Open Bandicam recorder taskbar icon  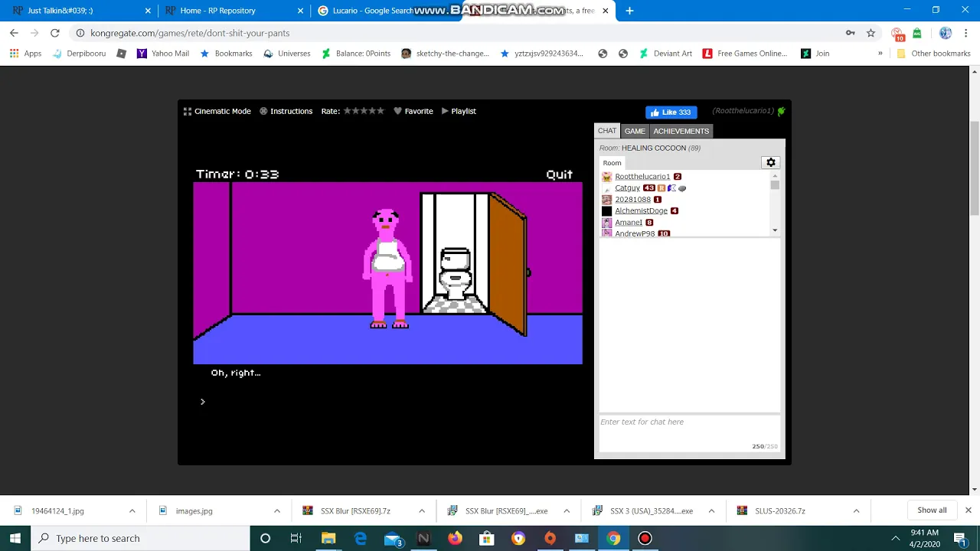tap(645, 538)
